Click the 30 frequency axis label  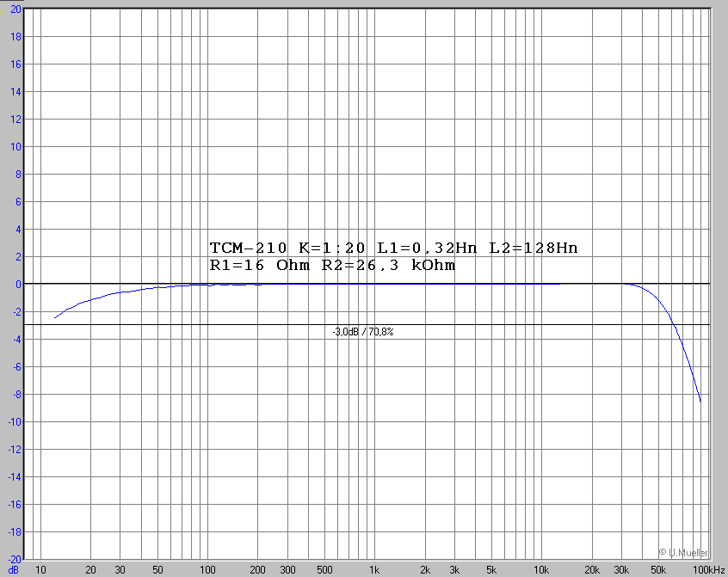(x=120, y=569)
